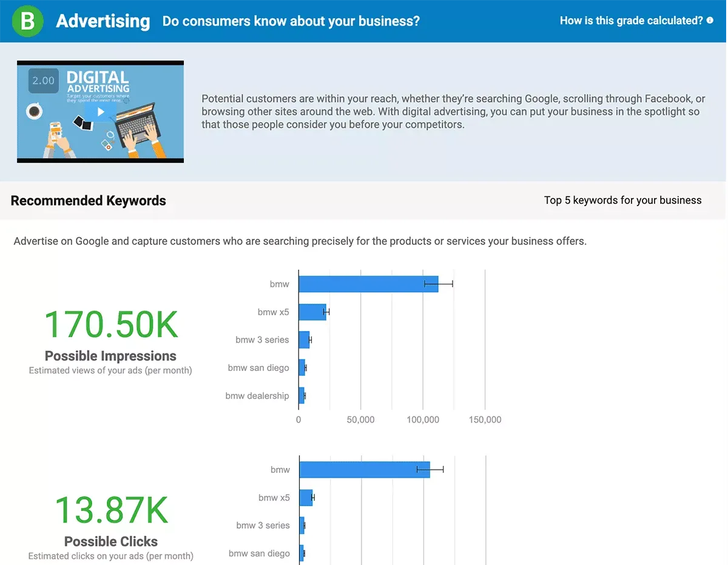The width and height of the screenshot is (728, 565).
Task: Click the 2.00 badge on video thumbnail
Action: tap(43, 81)
